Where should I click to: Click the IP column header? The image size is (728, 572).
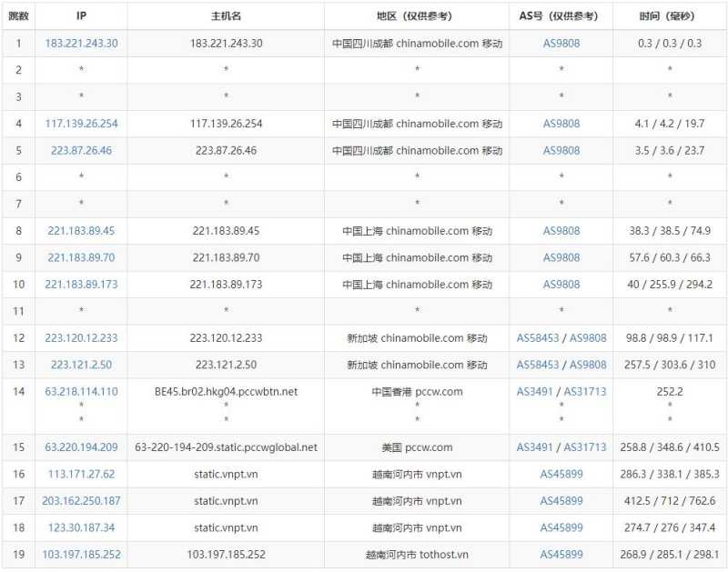coord(81,15)
